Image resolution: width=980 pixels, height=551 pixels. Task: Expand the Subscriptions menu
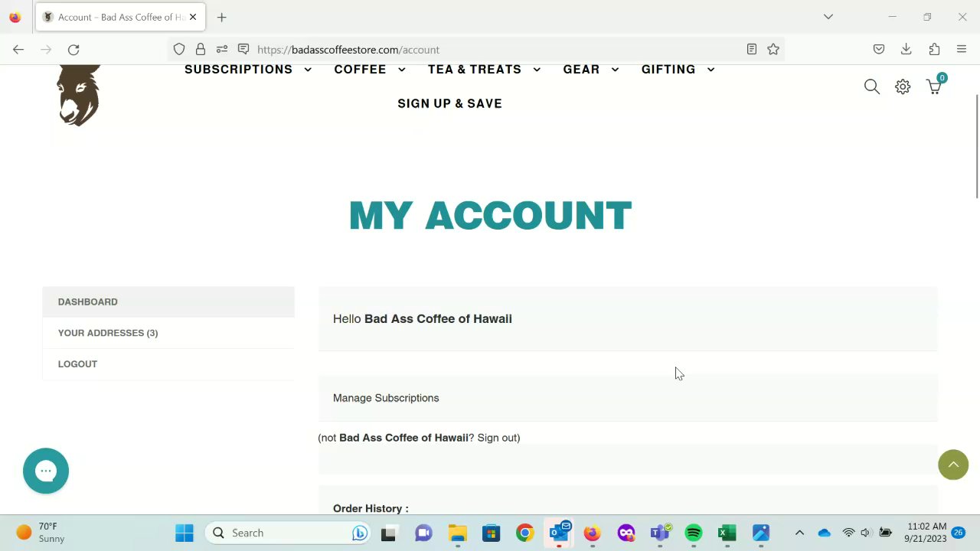tap(248, 70)
